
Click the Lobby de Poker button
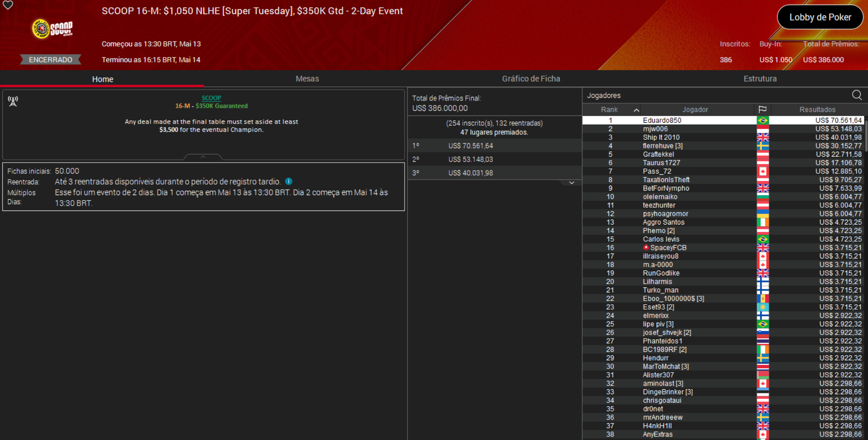pos(820,17)
